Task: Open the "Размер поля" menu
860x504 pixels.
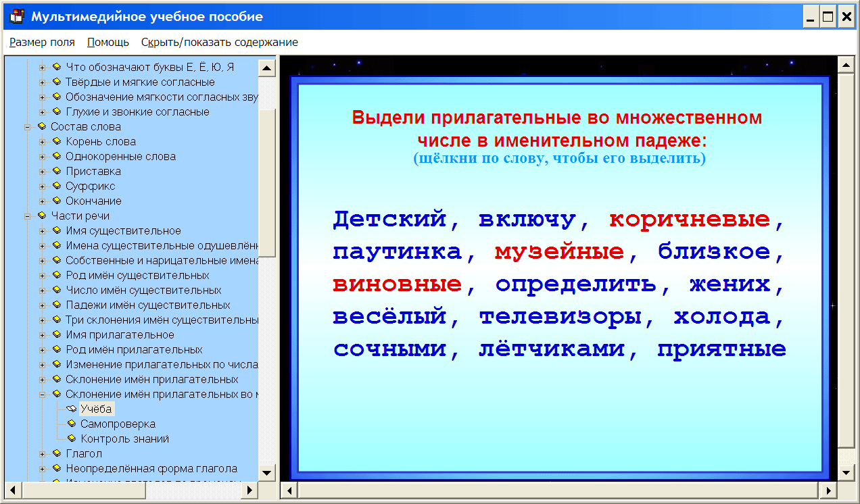Action: [42, 41]
